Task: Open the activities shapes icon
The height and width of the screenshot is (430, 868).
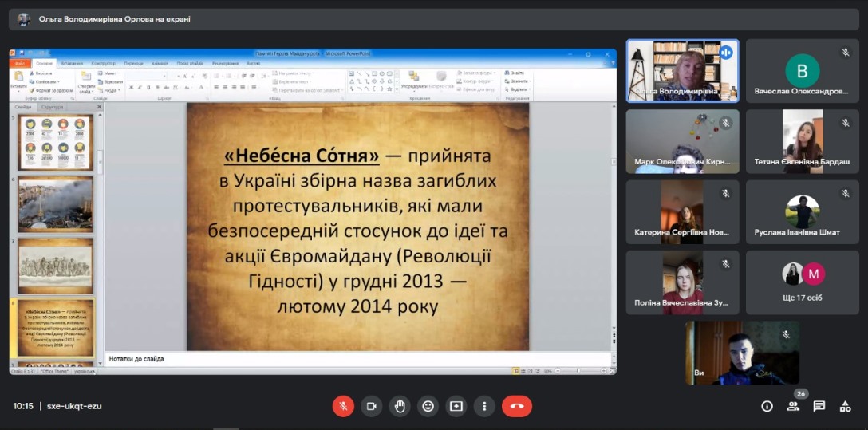Action: (x=845, y=406)
